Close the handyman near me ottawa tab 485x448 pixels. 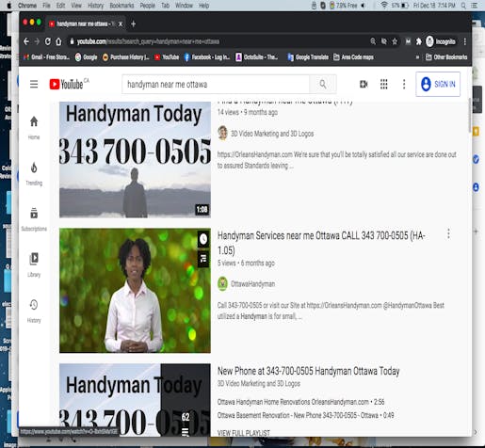121,24
